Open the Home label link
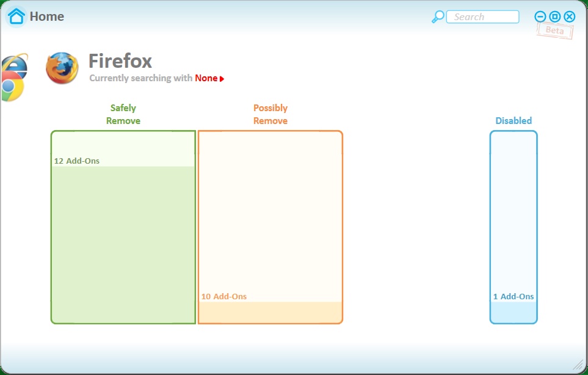Screen dimensions: 588x375 tap(47, 16)
